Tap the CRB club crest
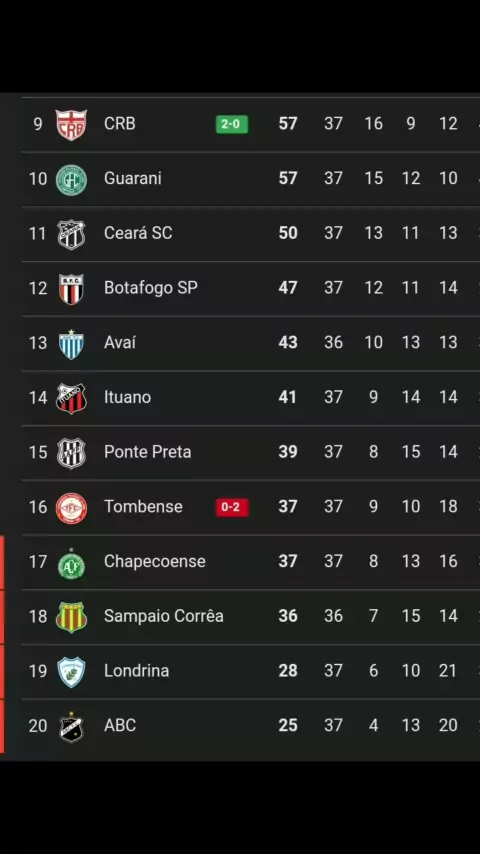Screen dimensions: 480x854 [x=71, y=125]
